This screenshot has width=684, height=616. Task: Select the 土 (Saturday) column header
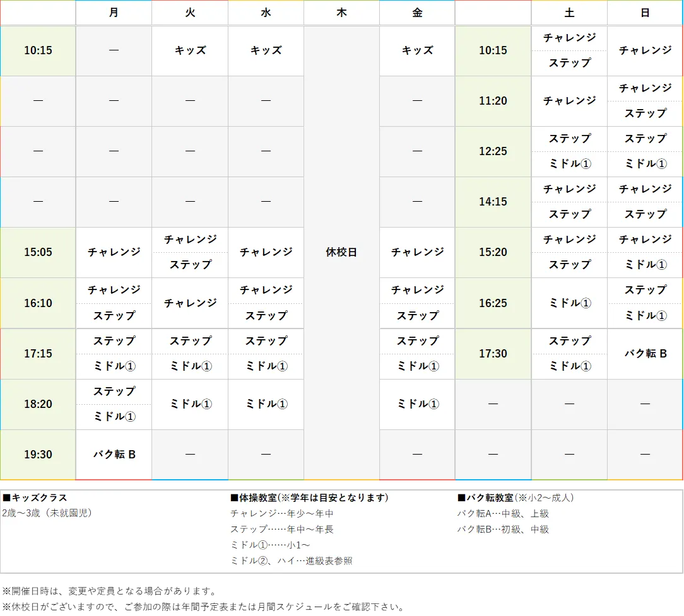569,13
